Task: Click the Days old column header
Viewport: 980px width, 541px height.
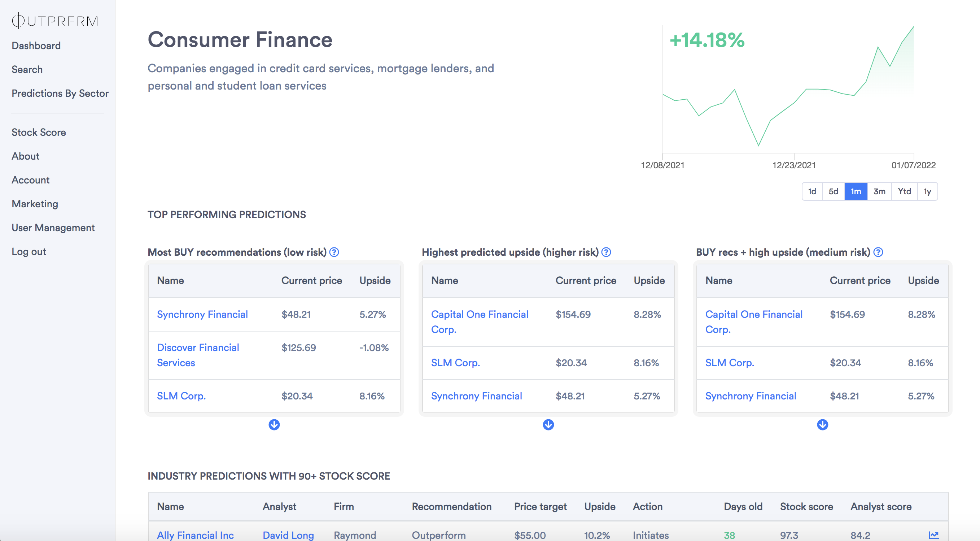Action: click(x=743, y=507)
